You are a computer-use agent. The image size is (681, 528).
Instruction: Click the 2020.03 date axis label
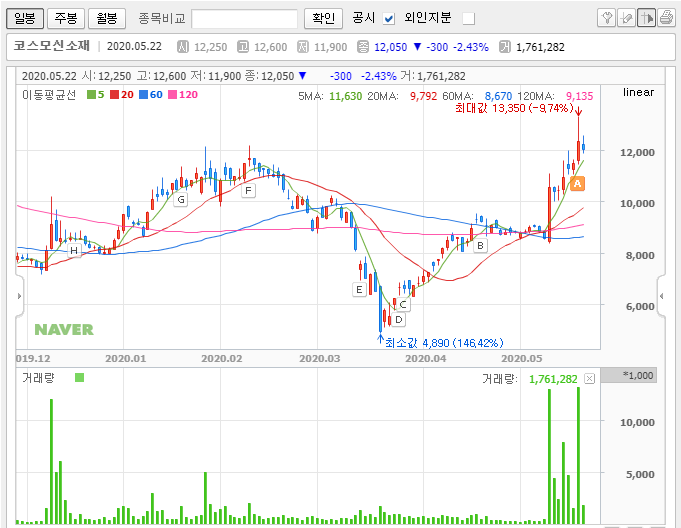(x=319, y=359)
